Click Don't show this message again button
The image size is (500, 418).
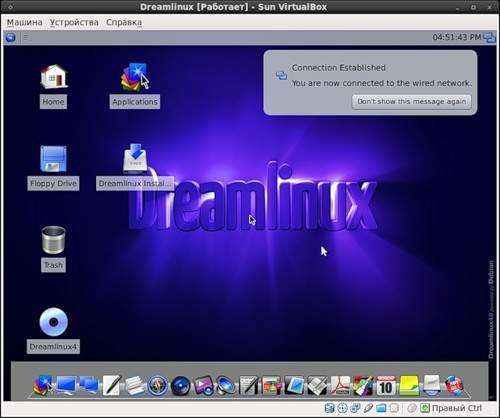tap(412, 101)
